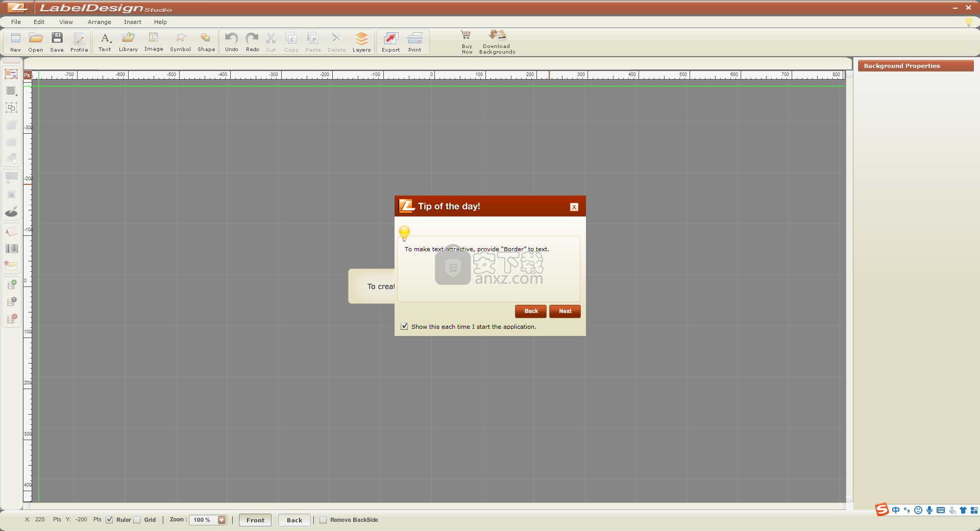Check the Remove BackSide checkbox

323,520
